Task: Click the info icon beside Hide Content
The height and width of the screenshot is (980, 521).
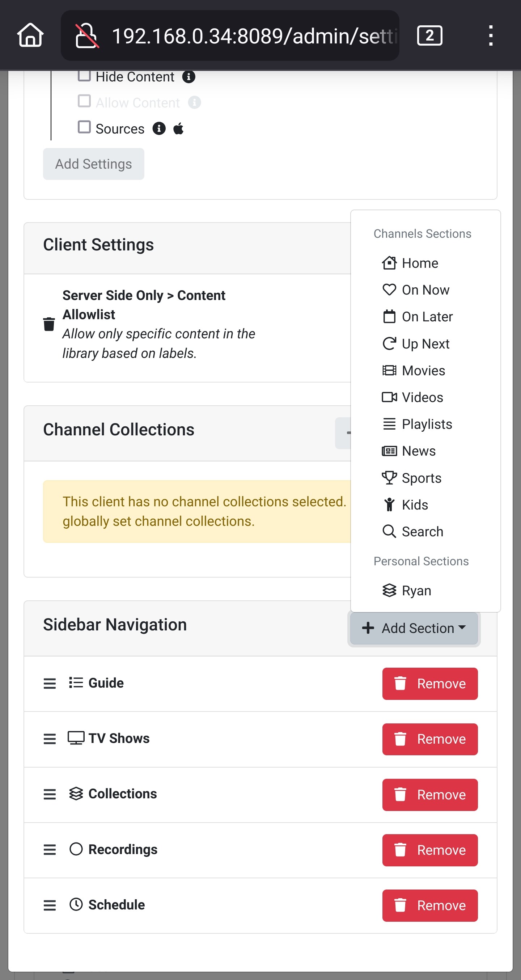Action: point(189,77)
